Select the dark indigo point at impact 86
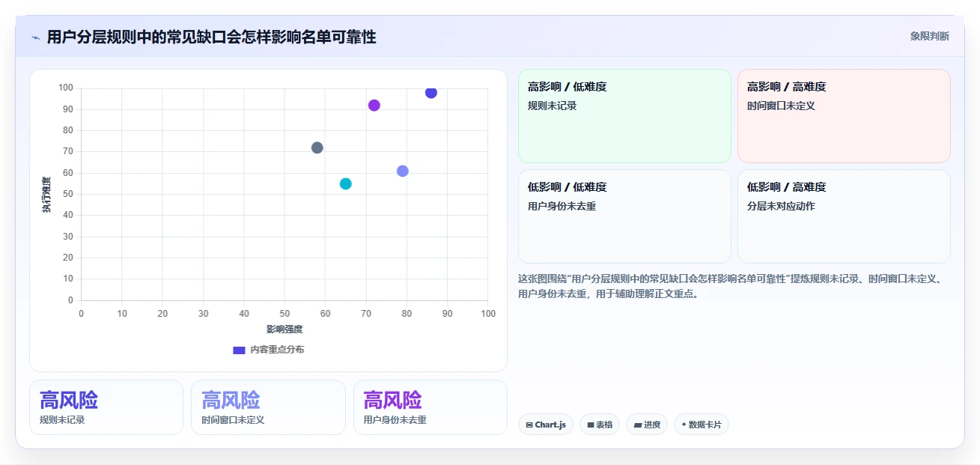 (x=431, y=93)
